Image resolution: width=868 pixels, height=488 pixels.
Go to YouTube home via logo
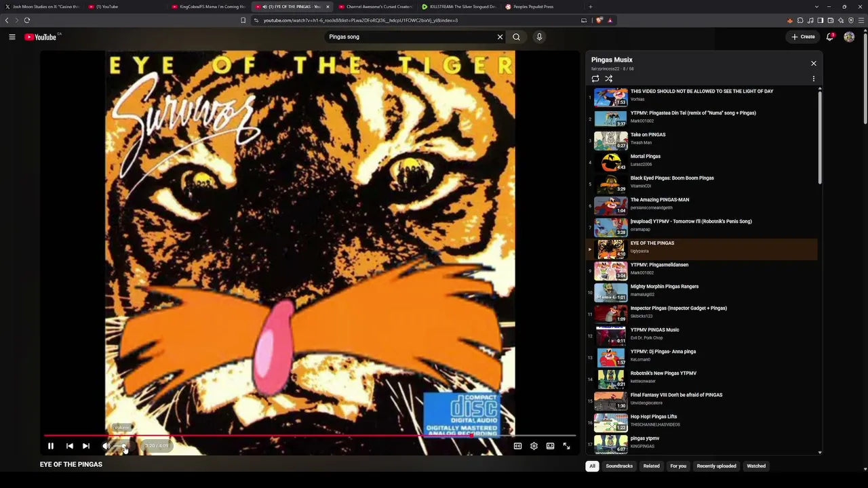coord(42,37)
